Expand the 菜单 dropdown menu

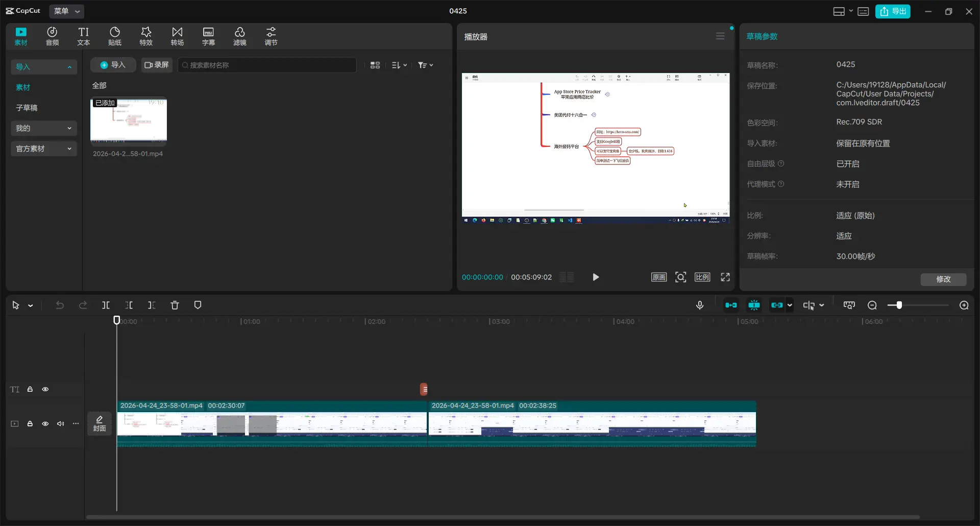pos(67,11)
